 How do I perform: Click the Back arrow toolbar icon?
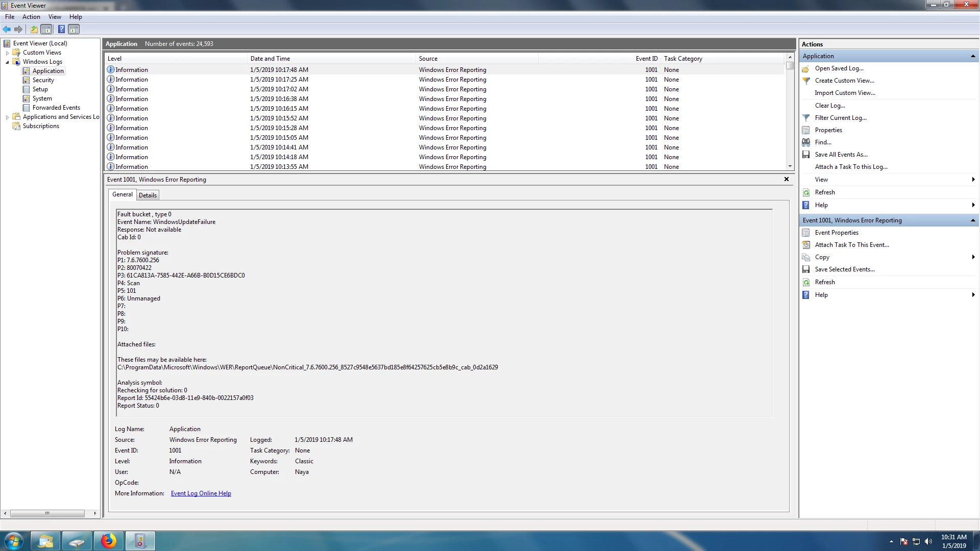[x=7, y=30]
